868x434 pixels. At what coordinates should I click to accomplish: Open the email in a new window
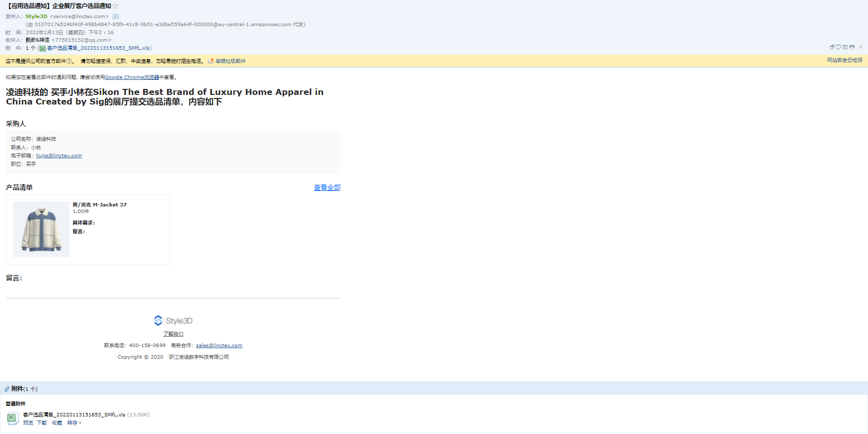pos(832,47)
